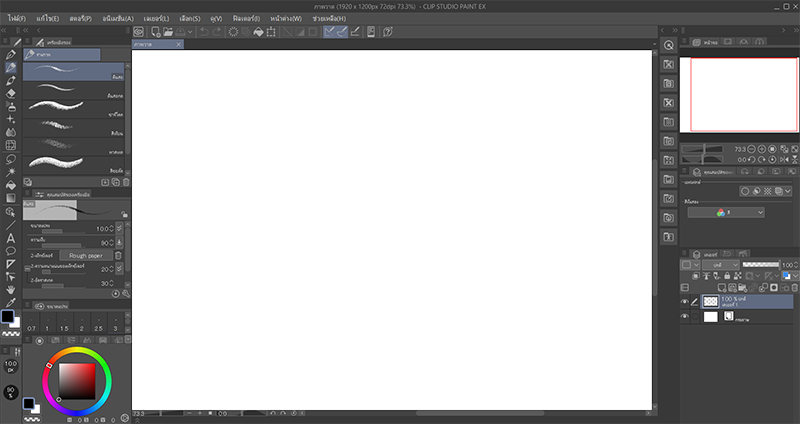
Task: Pick the Eyedropper tool
Action: click(x=11, y=301)
